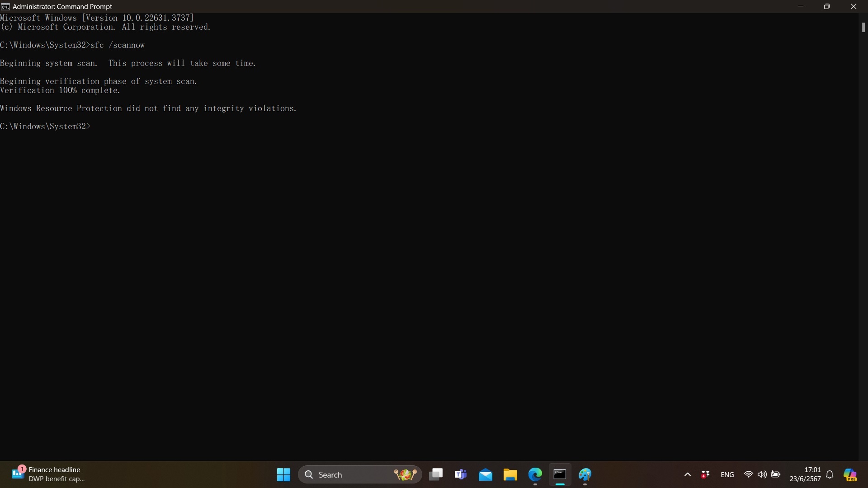Expand the hidden system tray icons
868x488 pixels.
tap(688, 474)
